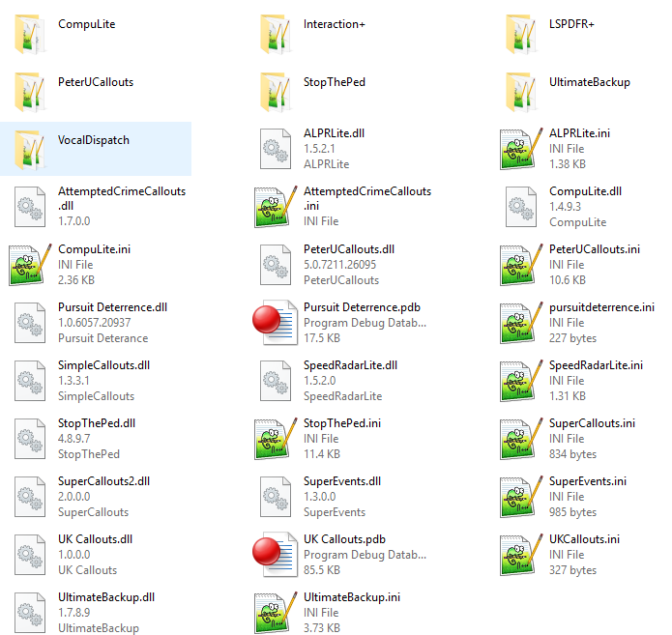
Task: Select the AttemptedCrimeCallouts.ini Notepad++ icon
Action: 276,207
